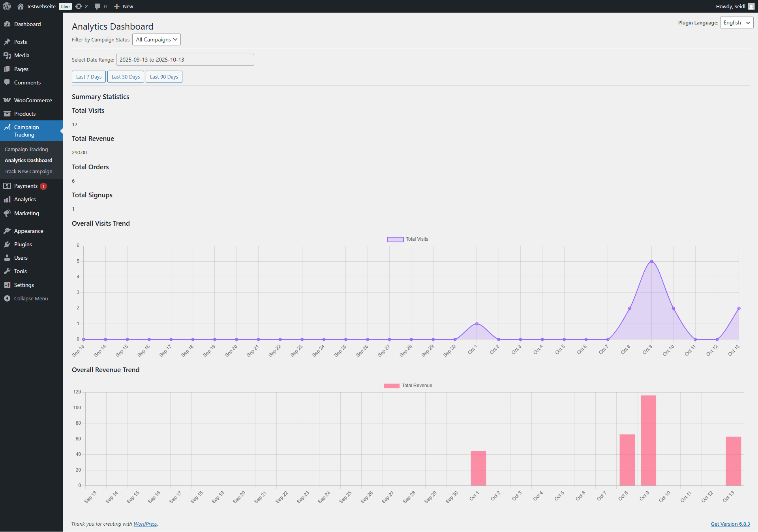
Task: Open the Plugins section
Action: [23, 244]
